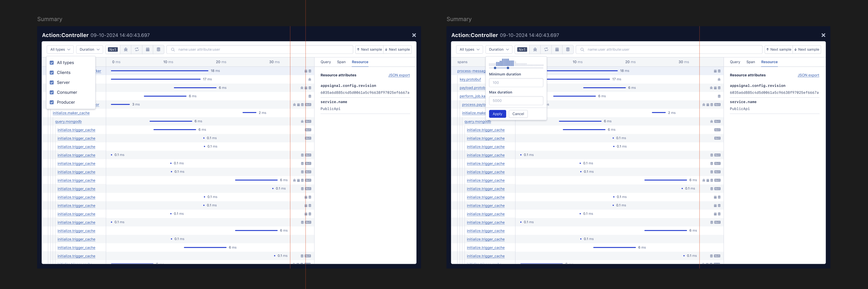The width and height of the screenshot is (868, 289).
Task: Collapse the All types dropdown in left panel
Action: click(x=60, y=50)
